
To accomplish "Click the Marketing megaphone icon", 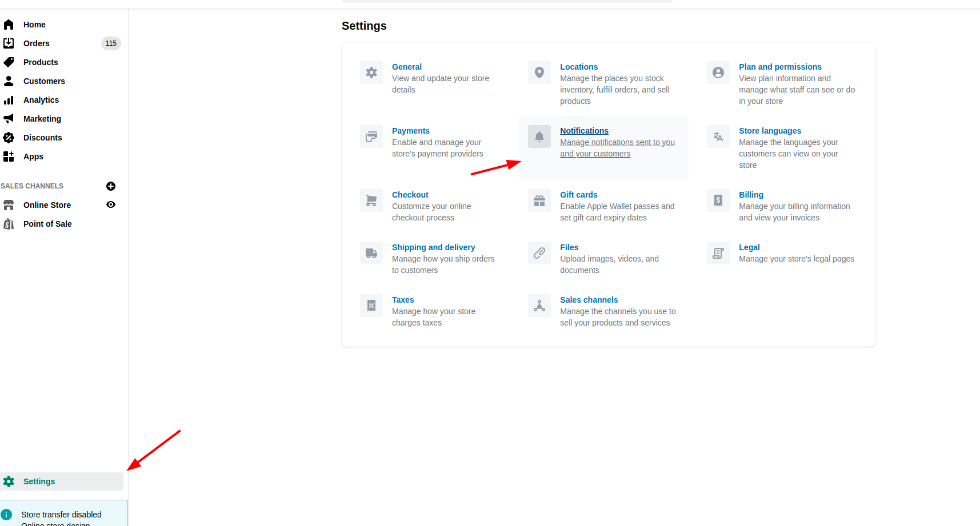I will (x=9, y=119).
